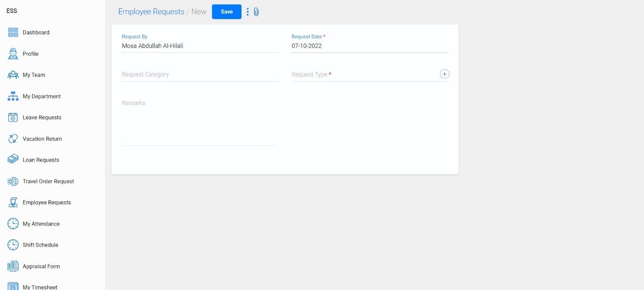Image resolution: width=644 pixels, height=290 pixels.
Task: Open Travel Order Request from the sidebar
Action: (x=49, y=181)
